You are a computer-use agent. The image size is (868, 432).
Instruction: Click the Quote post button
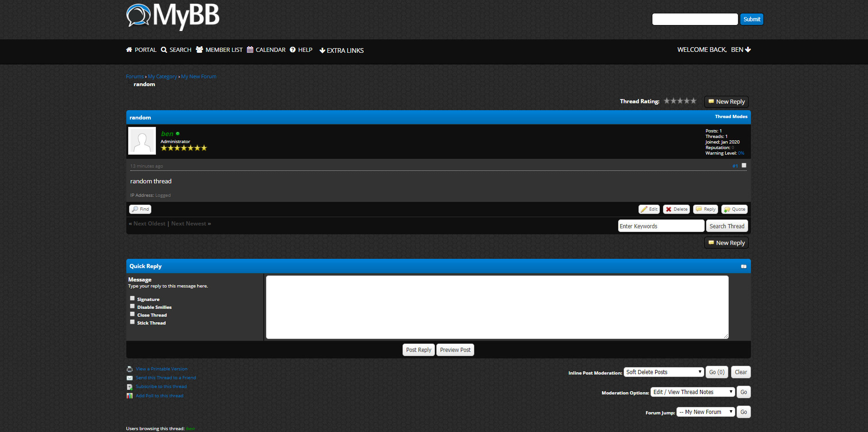pos(734,209)
